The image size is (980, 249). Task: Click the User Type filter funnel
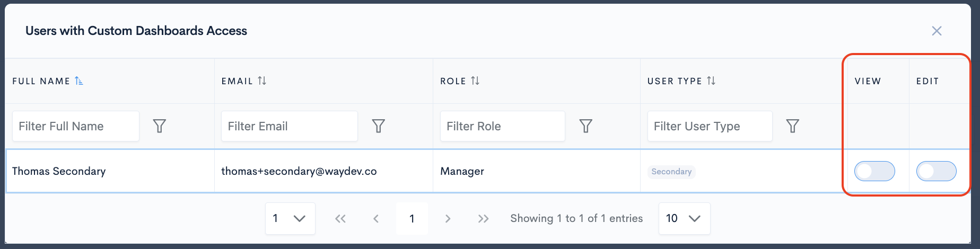pos(792,126)
